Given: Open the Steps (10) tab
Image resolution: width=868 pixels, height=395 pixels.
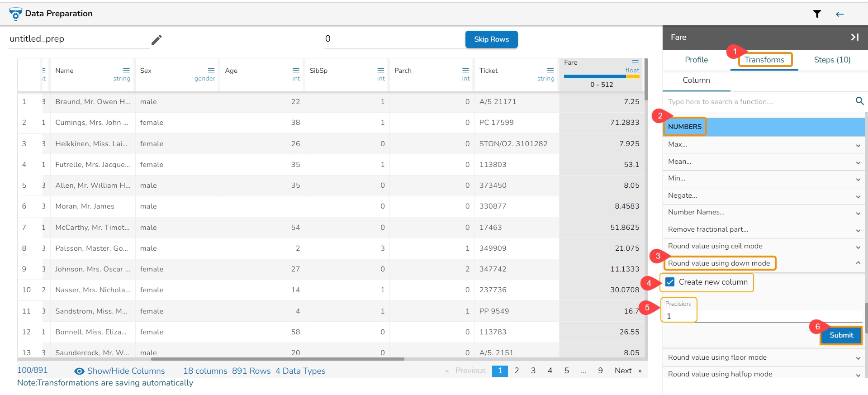Looking at the screenshot, I should pyautogui.click(x=832, y=60).
